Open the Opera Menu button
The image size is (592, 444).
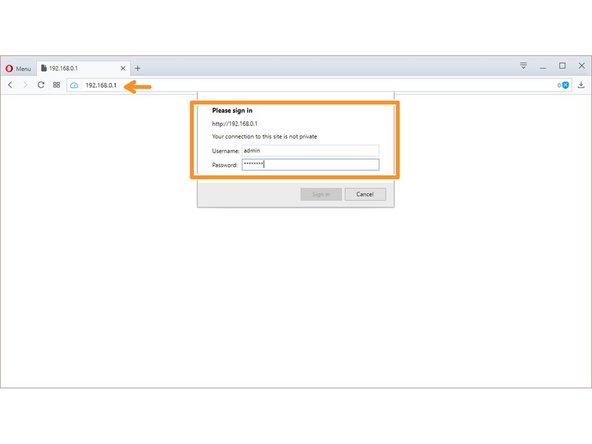[x=18, y=68]
